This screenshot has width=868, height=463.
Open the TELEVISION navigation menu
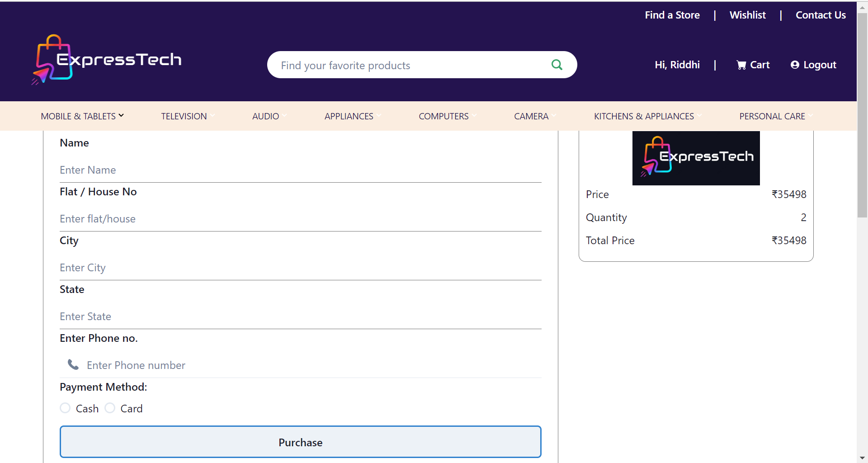coord(184,116)
